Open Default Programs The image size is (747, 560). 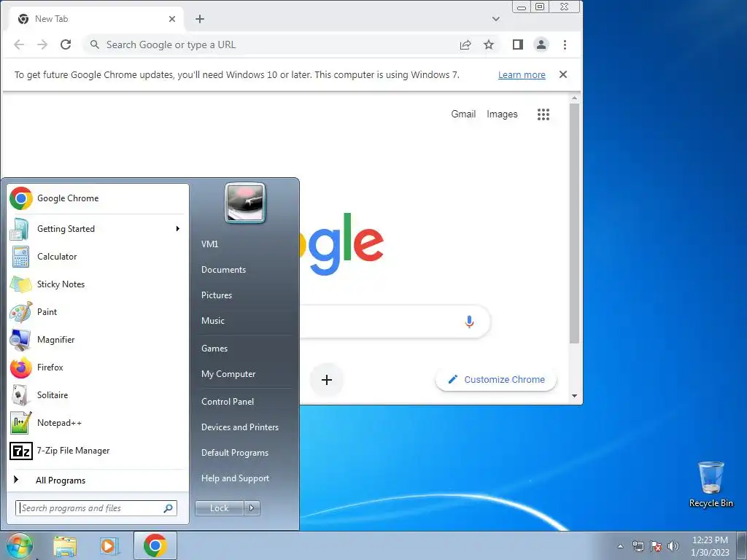(235, 453)
